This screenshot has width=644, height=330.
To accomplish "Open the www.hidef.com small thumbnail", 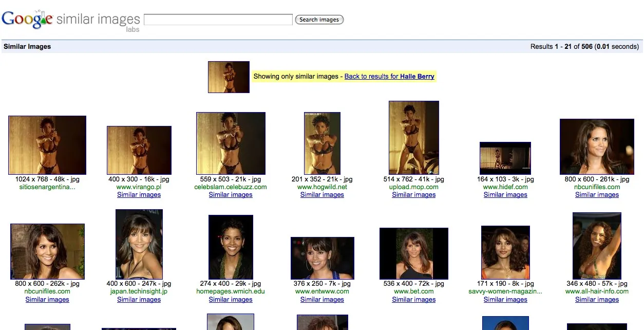I will 505,158.
